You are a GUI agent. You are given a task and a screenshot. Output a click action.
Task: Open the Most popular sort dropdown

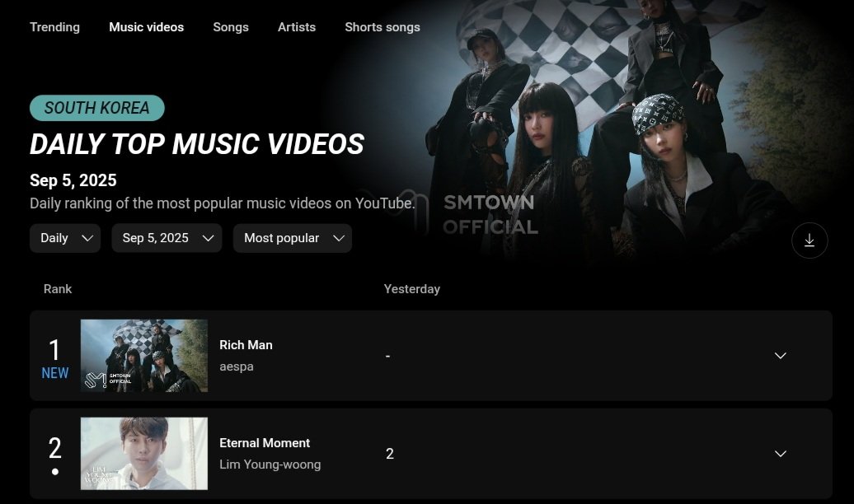[293, 238]
